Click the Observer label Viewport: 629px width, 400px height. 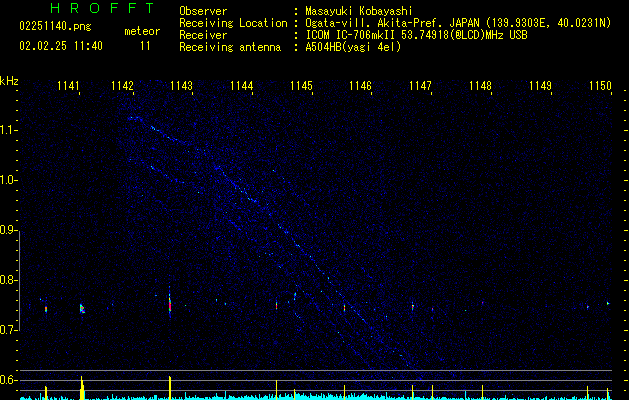(203, 11)
